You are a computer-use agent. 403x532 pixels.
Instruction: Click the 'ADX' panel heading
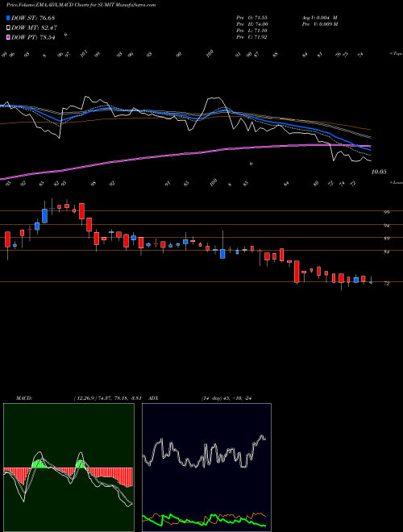(153, 398)
